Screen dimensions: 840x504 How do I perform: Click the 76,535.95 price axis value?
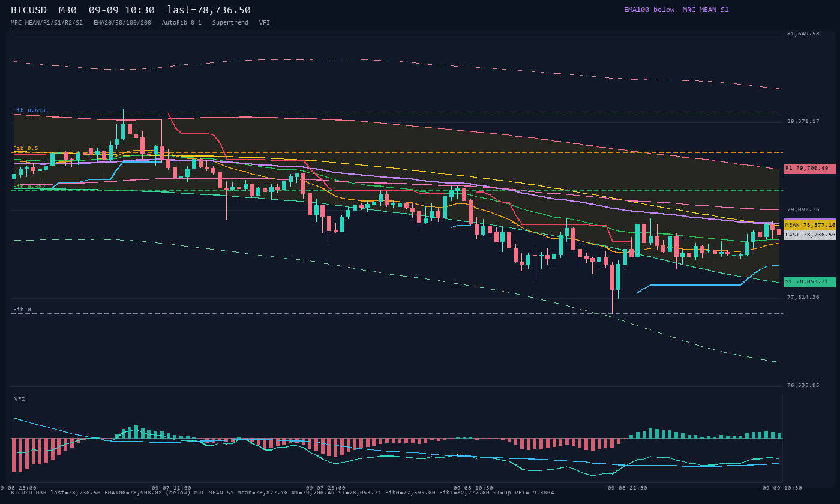click(803, 386)
